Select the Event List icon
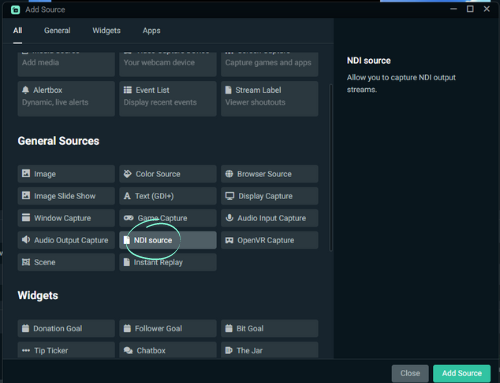 point(128,90)
